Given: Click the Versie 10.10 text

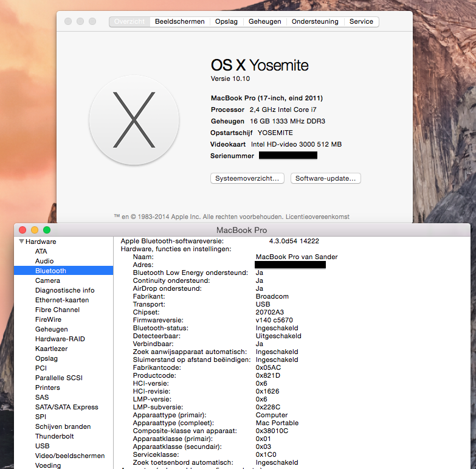Looking at the screenshot, I should point(230,78).
